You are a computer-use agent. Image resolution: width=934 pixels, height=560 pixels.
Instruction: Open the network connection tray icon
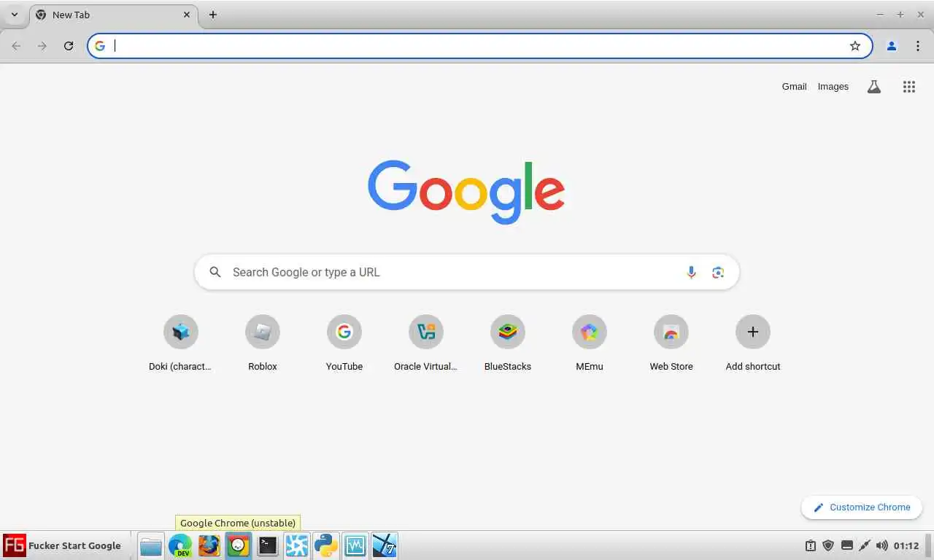[x=865, y=545]
